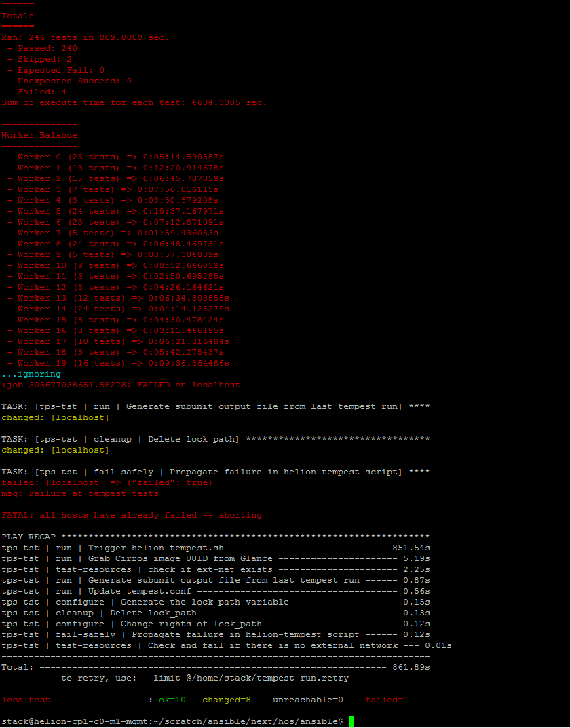Screen dimensions: 570x728
Task: Click the 'Change rights of lock_path' row
Action: (x=215, y=624)
